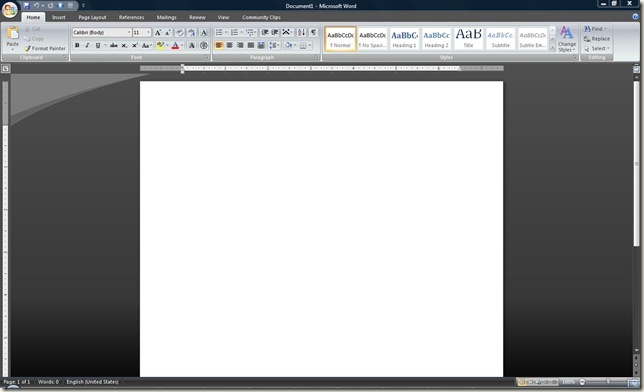This screenshot has width=644, height=392.
Task: Apply yellow text highlight color
Action: click(160, 45)
